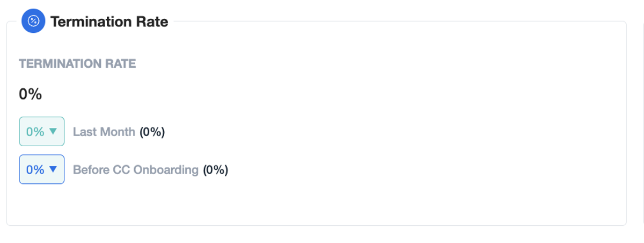Image resolution: width=644 pixels, height=243 pixels.
Task: Click the Last Month label text
Action: 104,132
